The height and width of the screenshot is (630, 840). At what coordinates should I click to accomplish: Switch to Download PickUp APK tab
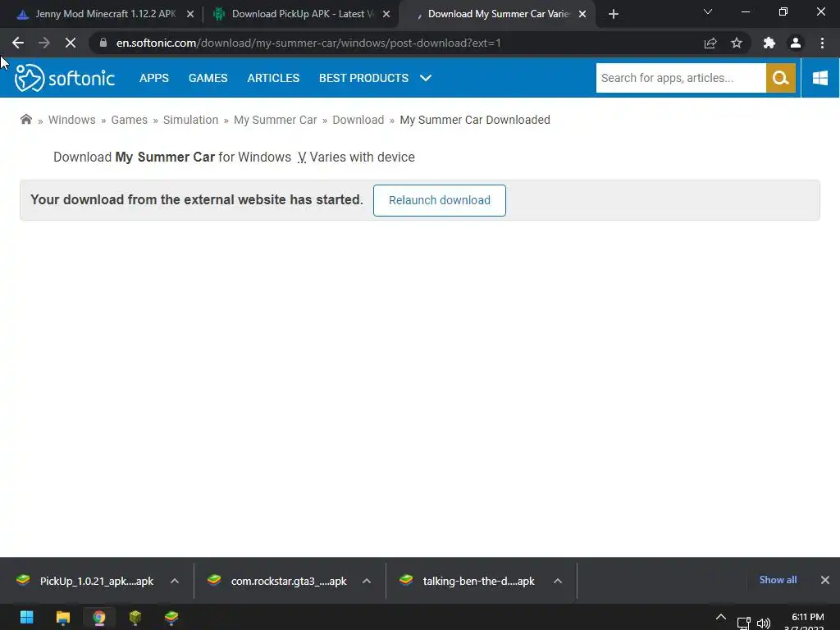(300, 14)
